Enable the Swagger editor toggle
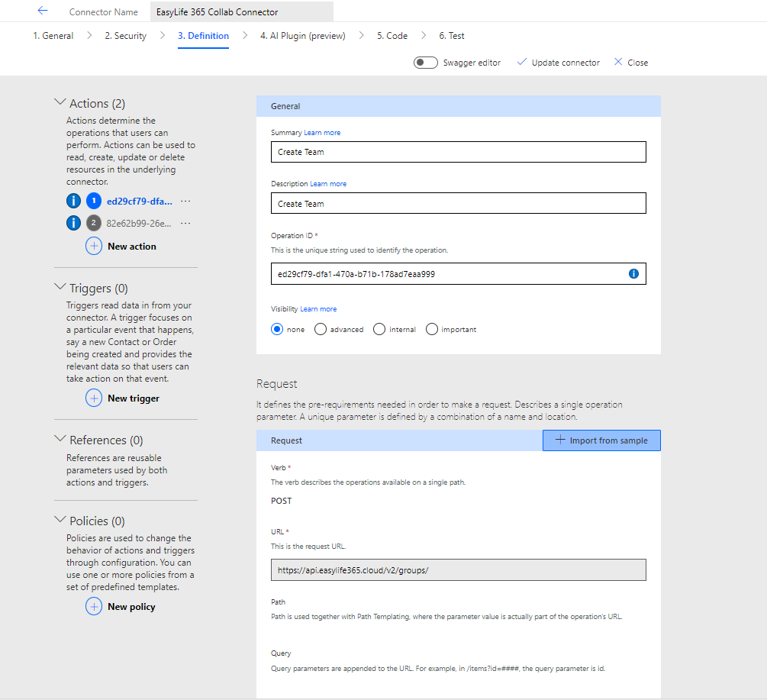The height and width of the screenshot is (700, 767). tap(425, 62)
